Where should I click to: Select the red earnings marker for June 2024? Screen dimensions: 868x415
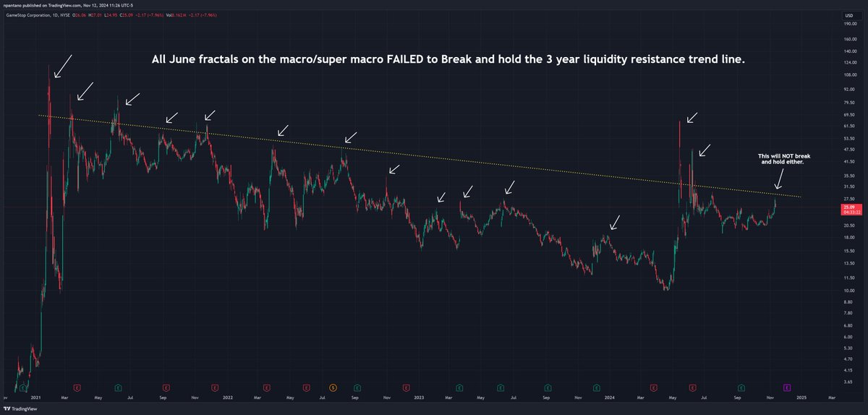[694, 388]
